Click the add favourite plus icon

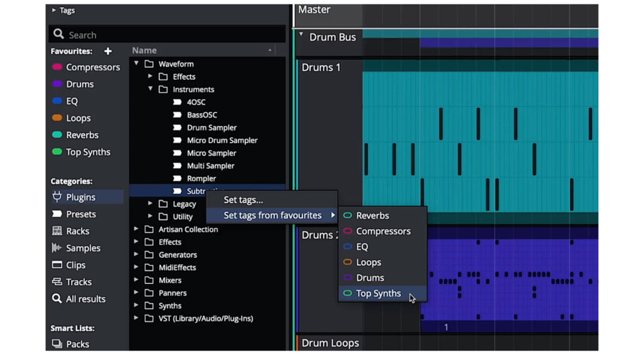(x=108, y=52)
